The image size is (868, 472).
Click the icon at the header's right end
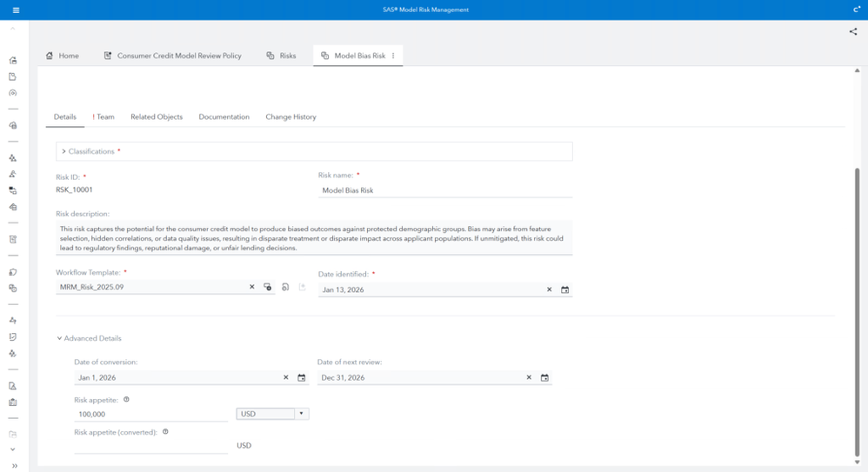(857, 10)
